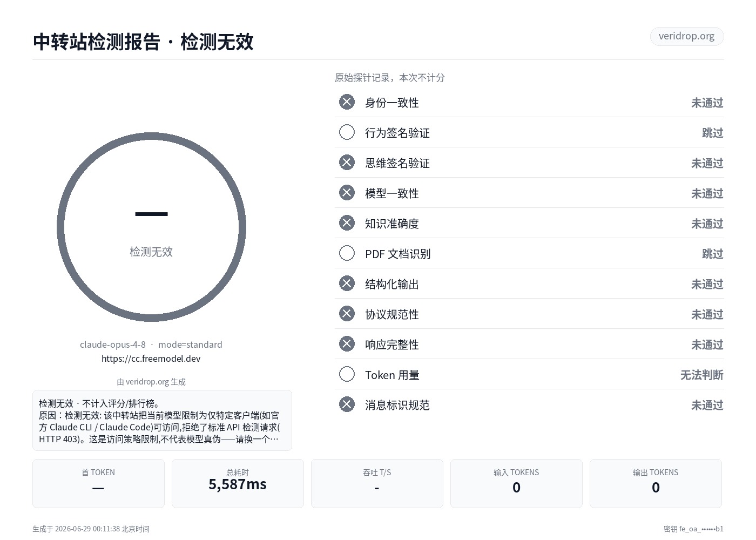Click the 无法判断 status of Token 用量
Screen dimensions: 756x540
coord(701,375)
